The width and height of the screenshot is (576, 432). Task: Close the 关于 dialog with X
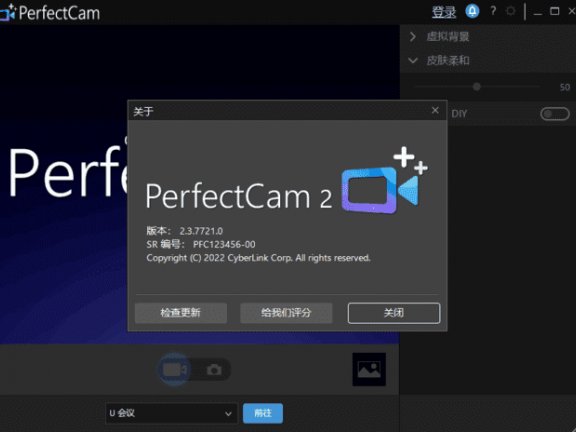(435, 110)
